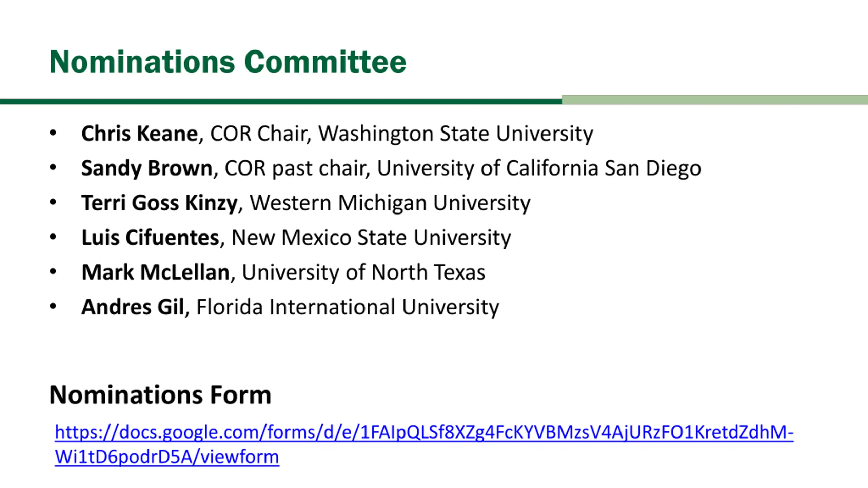Click 'New Mexico State University' text
Viewport: 868px width, 488px height.
point(371,238)
